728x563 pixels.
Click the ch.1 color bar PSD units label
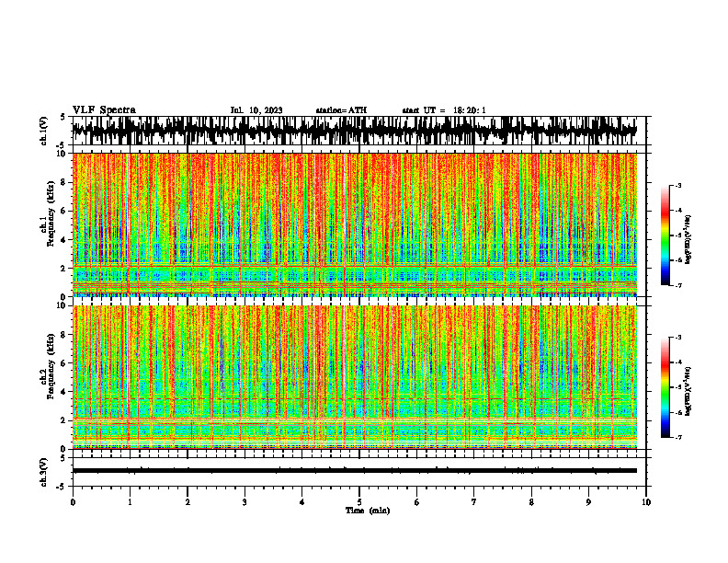688,239
